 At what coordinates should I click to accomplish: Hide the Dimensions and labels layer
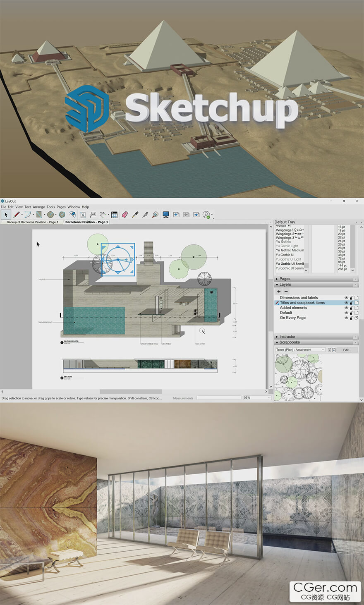[x=347, y=298]
